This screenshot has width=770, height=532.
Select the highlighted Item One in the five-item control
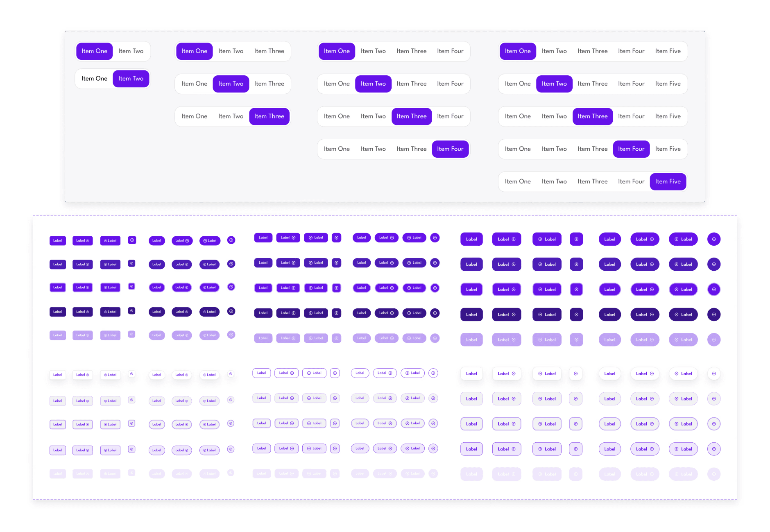518,51
